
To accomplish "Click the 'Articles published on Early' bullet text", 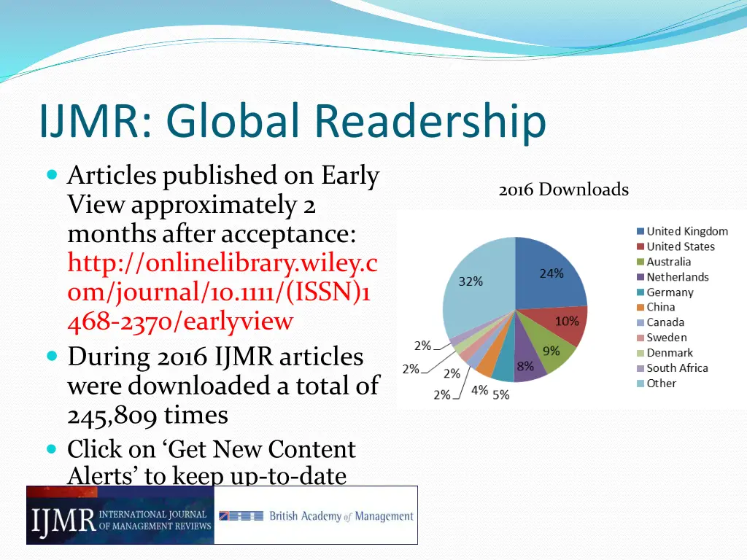I will 223,176.
